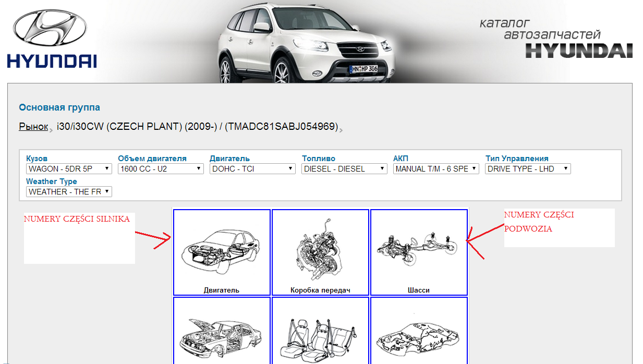The height and width of the screenshot is (364, 643).
Task: Click the Топливо field label
Action: point(319,159)
